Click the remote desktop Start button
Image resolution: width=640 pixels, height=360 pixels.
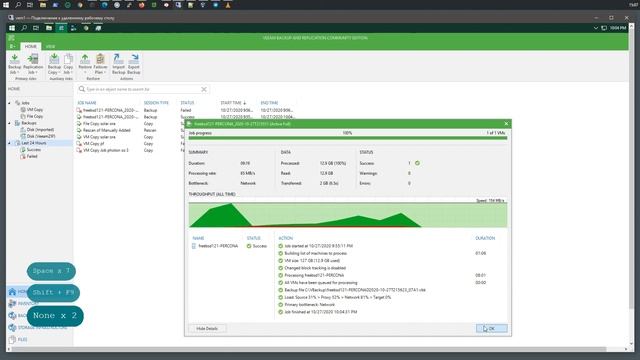click(12, 28)
